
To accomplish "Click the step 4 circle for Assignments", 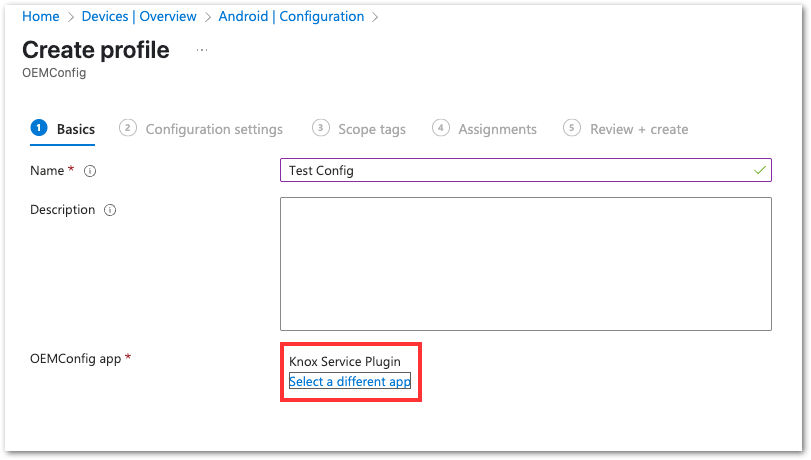I will tap(441, 128).
